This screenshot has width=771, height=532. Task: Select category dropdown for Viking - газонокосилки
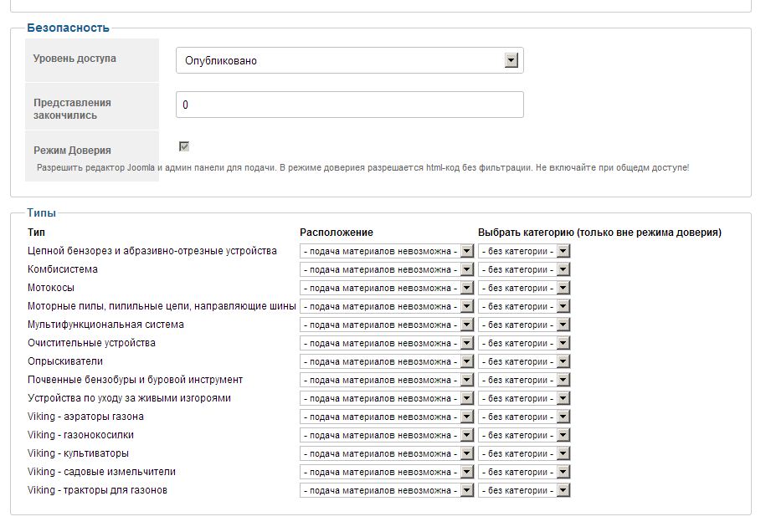pyautogui.click(x=524, y=435)
